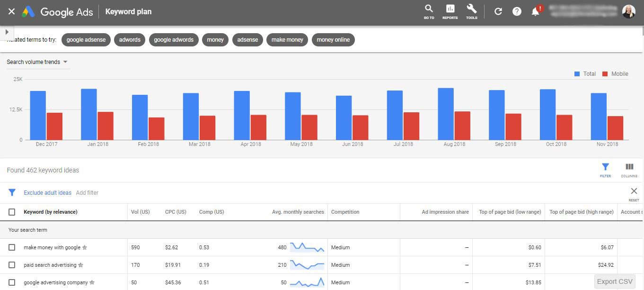Image resolution: width=644 pixels, height=290 pixels.
Task: Click the Aug 2018 blue Total bar
Action: (x=446, y=114)
